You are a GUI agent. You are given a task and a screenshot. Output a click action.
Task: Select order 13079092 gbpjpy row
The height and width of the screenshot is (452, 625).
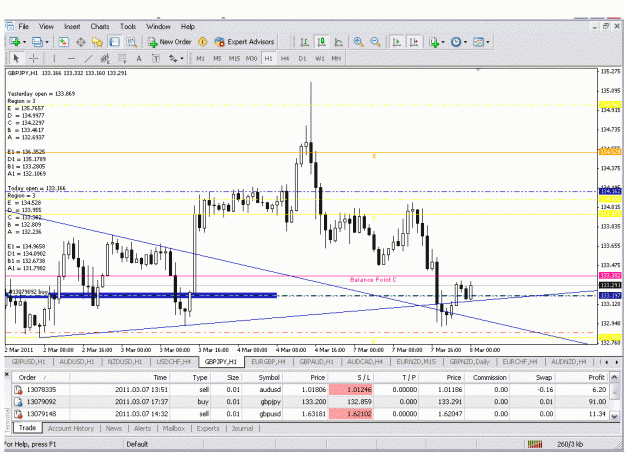310,402
